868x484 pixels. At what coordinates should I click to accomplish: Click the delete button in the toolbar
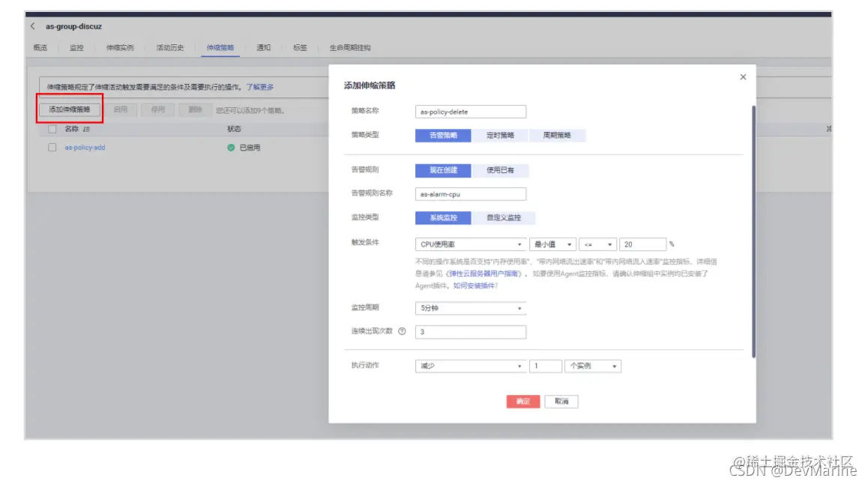(195, 109)
